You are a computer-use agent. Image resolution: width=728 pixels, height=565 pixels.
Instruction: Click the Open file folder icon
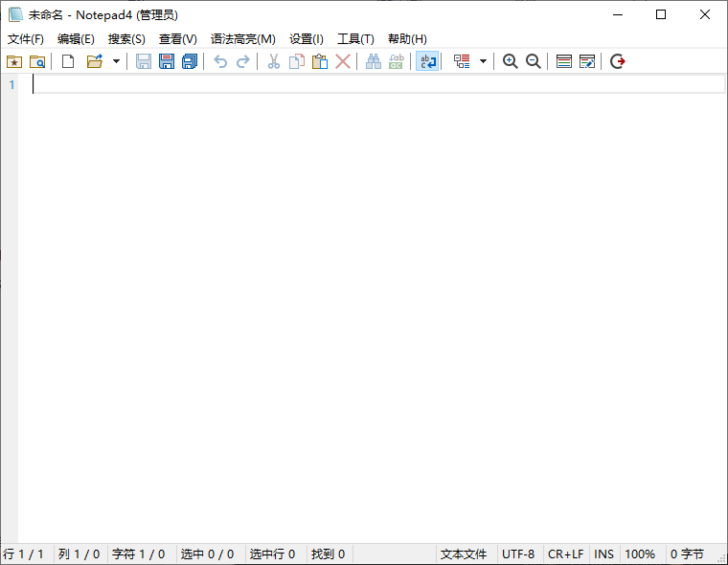pos(94,61)
